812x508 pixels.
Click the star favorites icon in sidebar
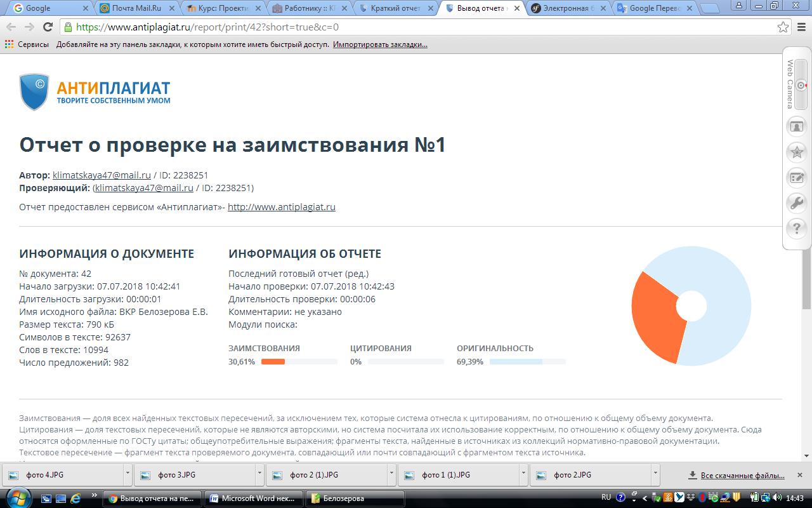click(796, 152)
